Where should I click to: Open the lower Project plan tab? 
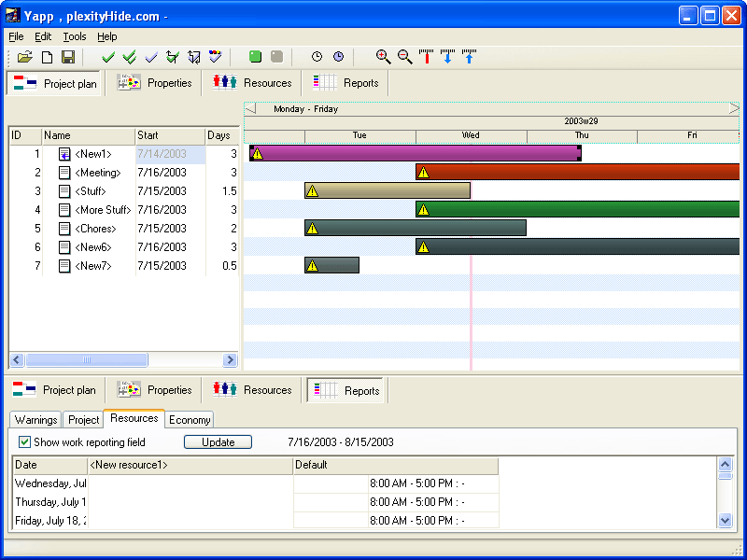pyautogui.click(x=54, y=390)
